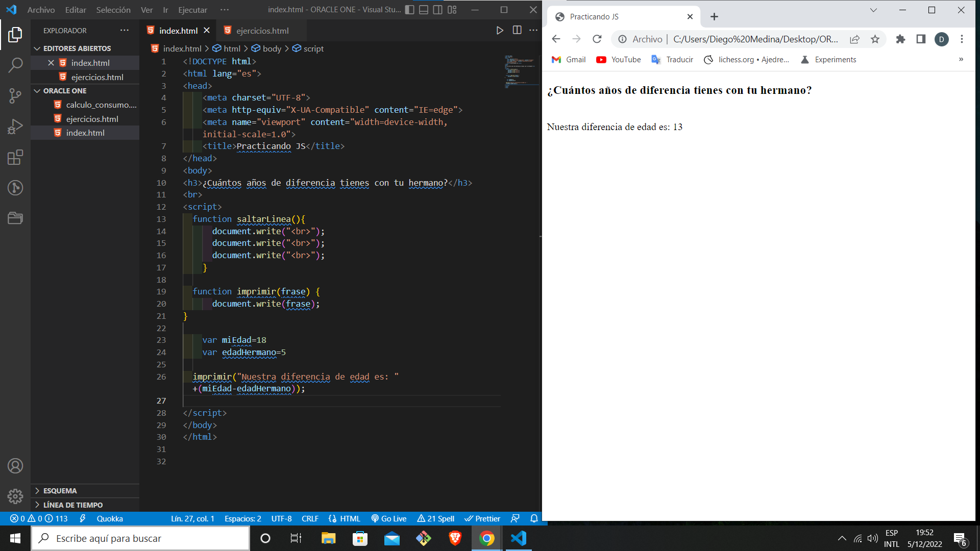Reload the Chrome page
Viewport: 980px width, 551px height.
coord(597,39)
